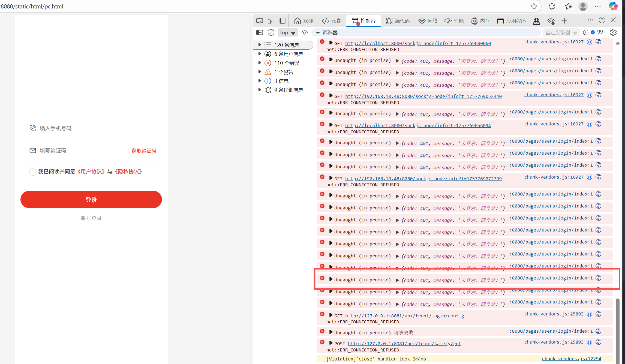
Task: Open the Copilot icon in the browser toolbar
Action: (x=613, y=6)
